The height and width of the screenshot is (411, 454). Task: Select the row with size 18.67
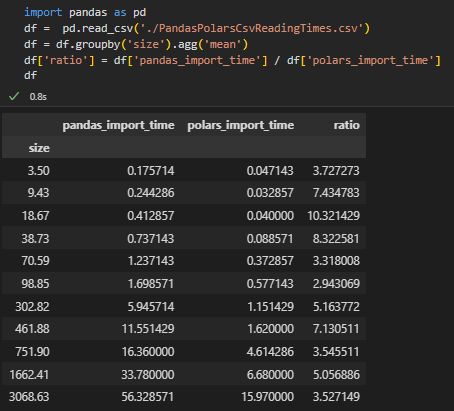[184, 215]
